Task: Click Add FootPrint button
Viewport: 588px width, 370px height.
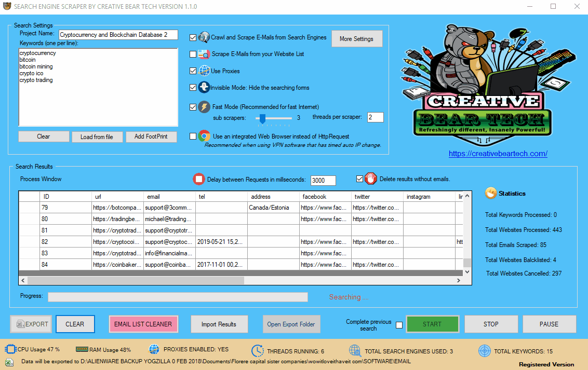Action: (151, 136)
